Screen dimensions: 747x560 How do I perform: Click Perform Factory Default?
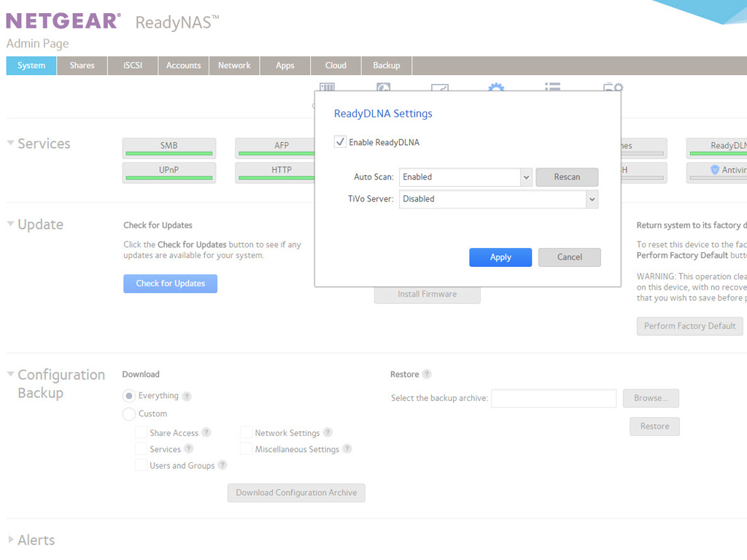689,326
